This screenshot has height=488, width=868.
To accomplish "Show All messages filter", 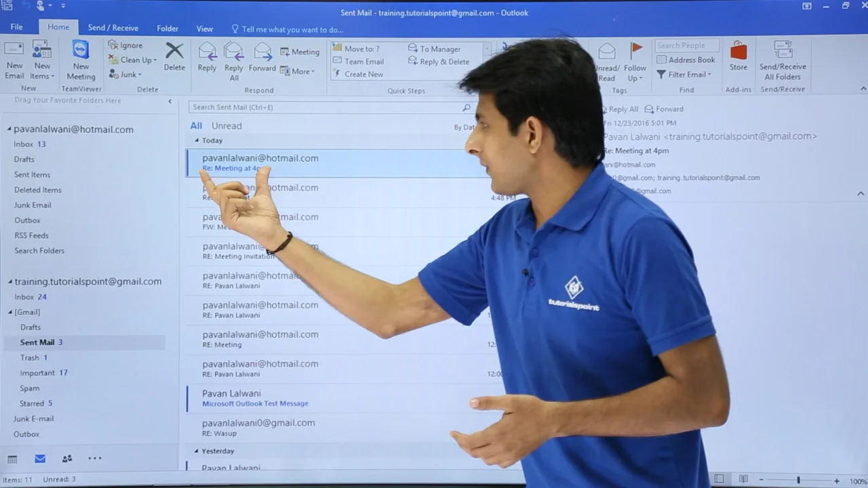I will pos(196,126).
